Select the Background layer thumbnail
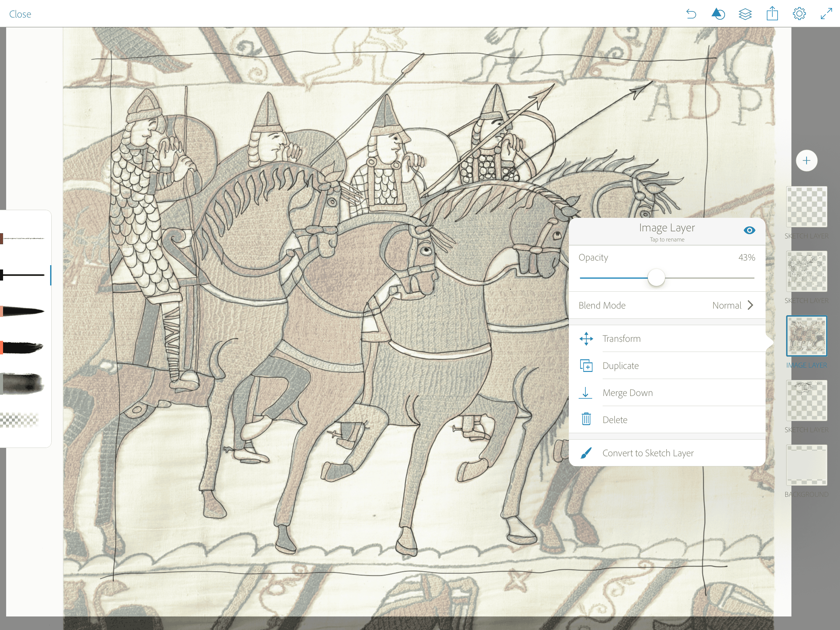 806,465
